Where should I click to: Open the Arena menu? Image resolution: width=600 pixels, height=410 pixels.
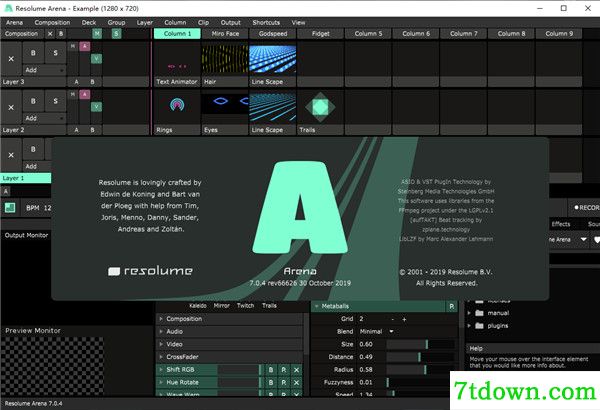[14, 23]
